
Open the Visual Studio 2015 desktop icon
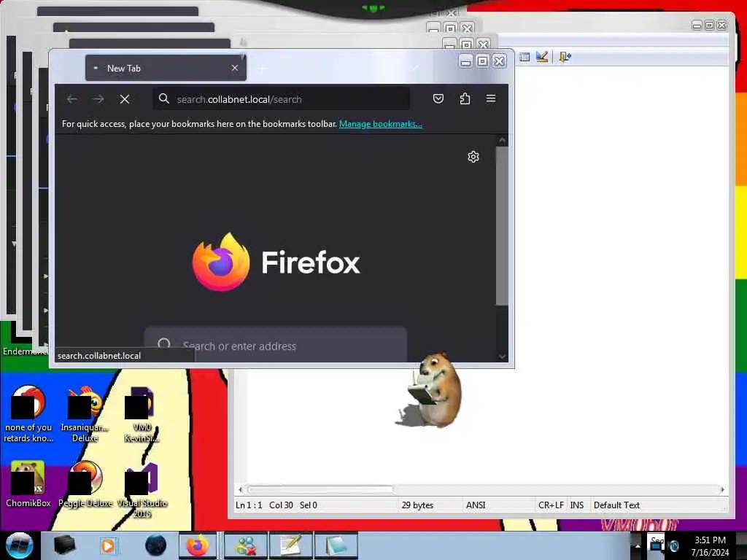tap(142, 491)
